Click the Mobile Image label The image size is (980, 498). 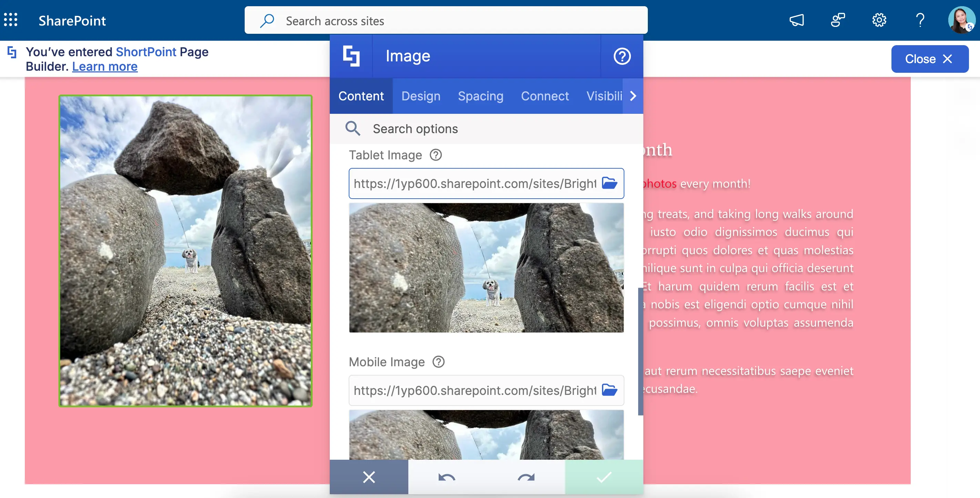point(387,362)
